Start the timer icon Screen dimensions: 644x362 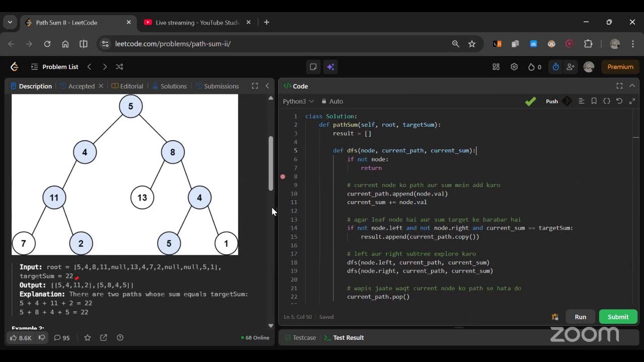[x=555, y=67]
